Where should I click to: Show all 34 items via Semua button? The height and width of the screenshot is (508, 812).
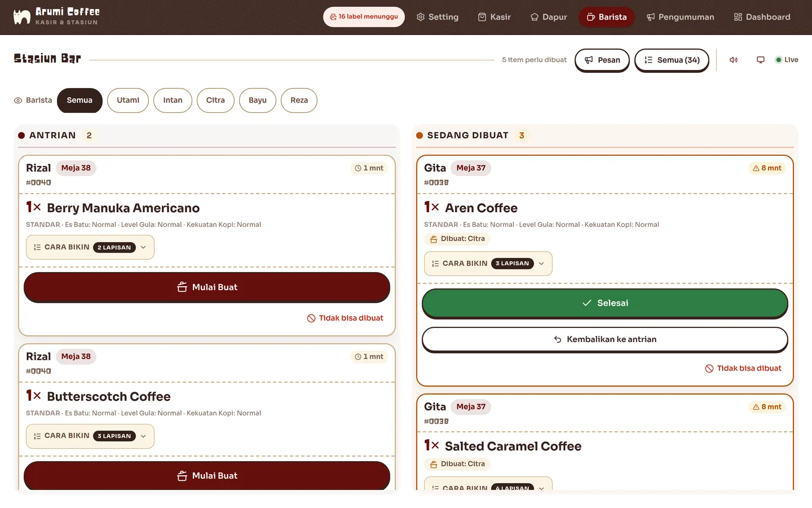pos(672,60)
